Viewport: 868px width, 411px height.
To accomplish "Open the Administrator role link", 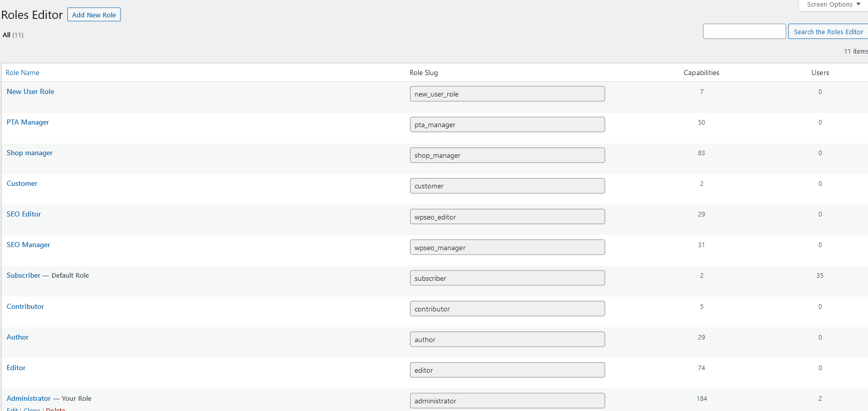I will (x=29, y=398).
